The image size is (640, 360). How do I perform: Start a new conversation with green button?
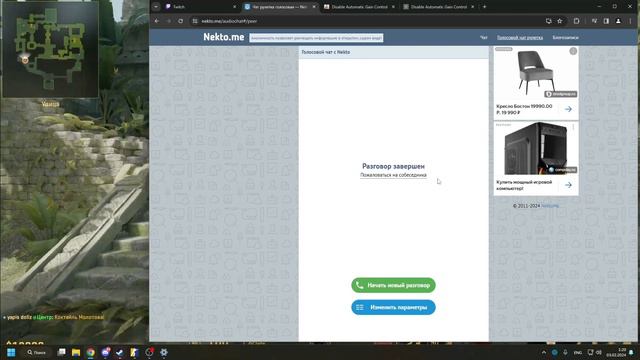pos(393,285)
